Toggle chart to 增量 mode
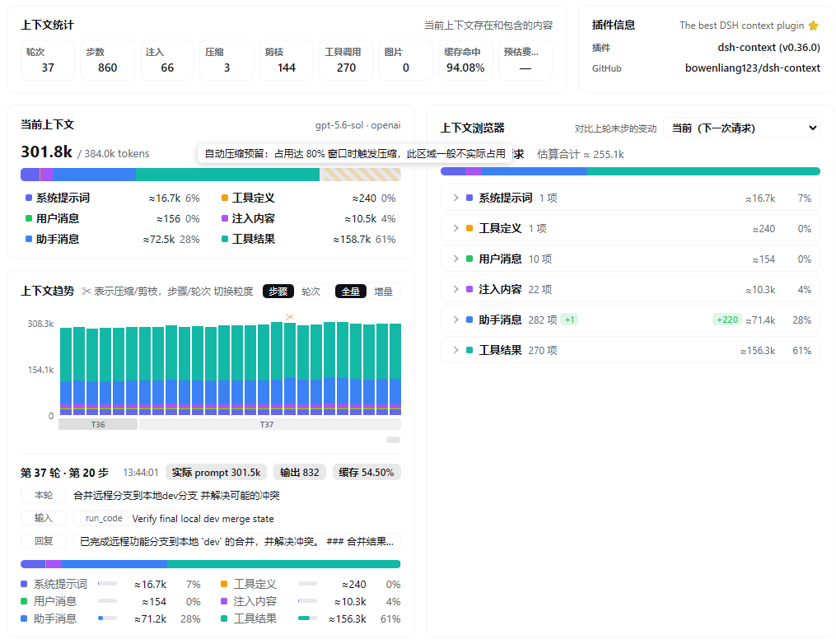836x644 pixels. click(383, 291)
